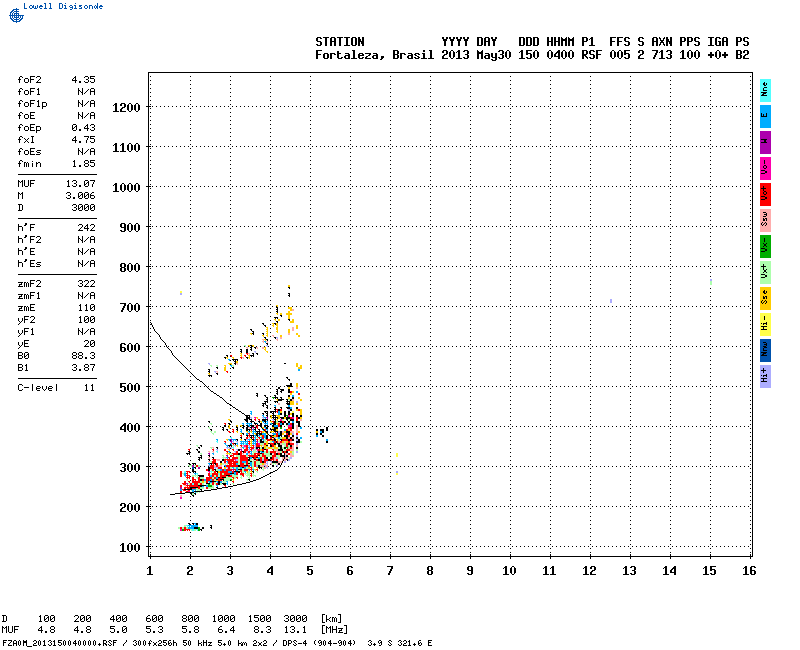
Task: Click the C-level value 11
Action: (90, 388)
